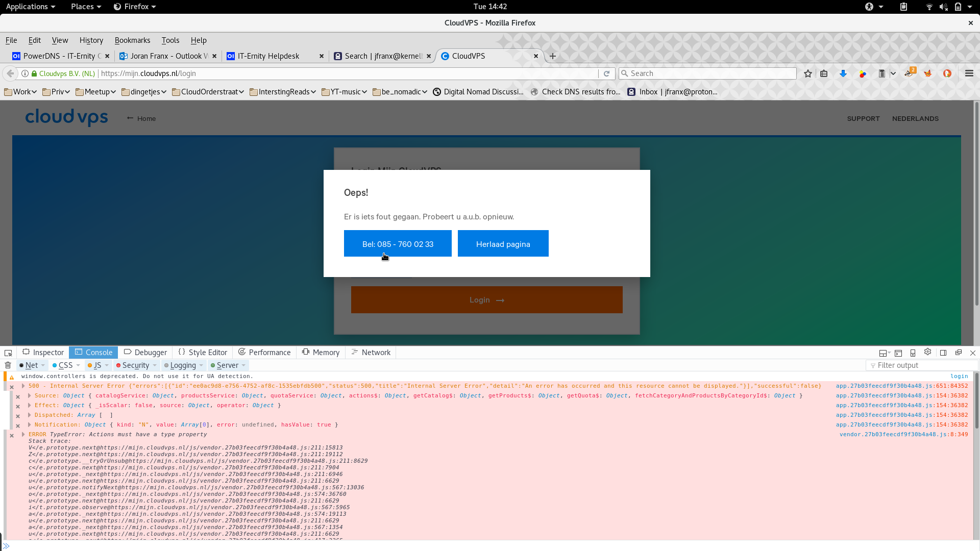Click the fox-face extension icon
Viewport: 980px width, 551px height.
928,73
